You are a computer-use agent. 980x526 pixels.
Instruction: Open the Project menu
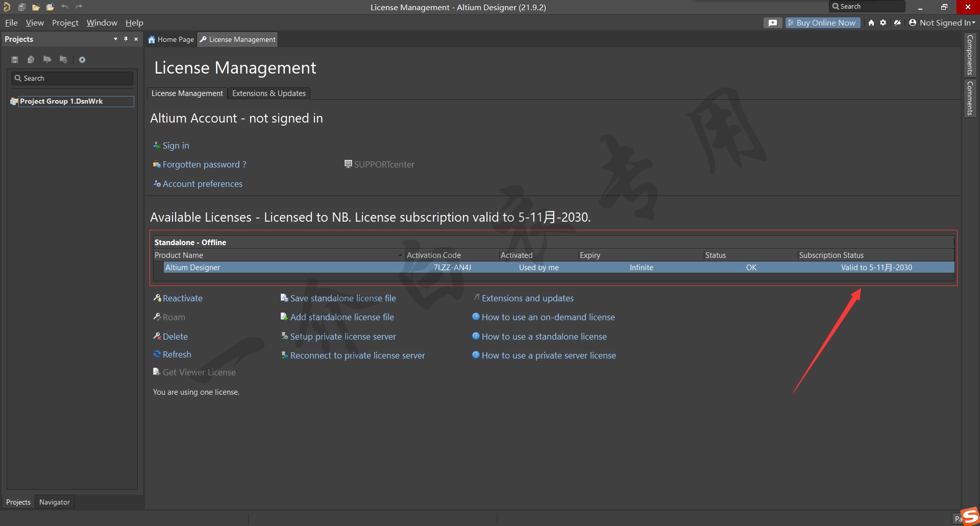pos(65,23)
